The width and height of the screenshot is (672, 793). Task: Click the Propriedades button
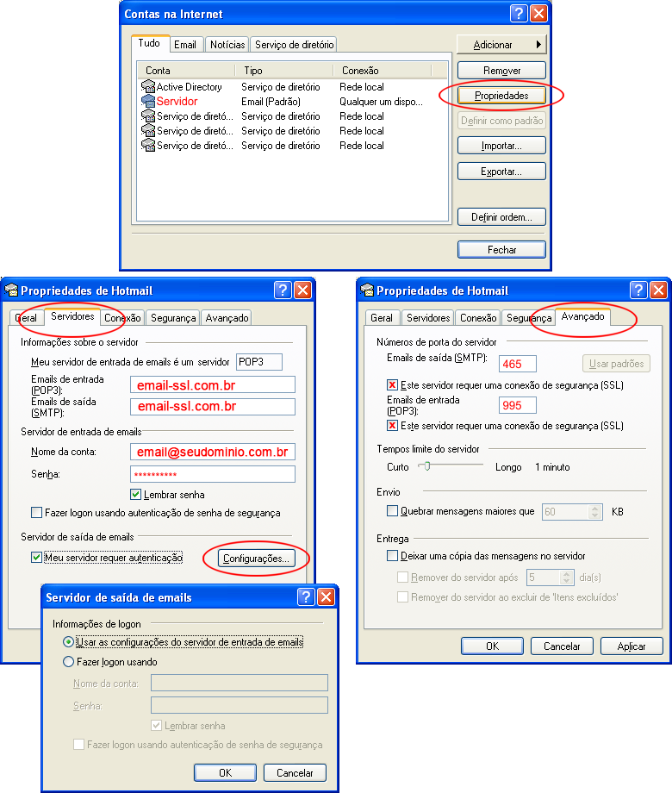tap(501, 95)
